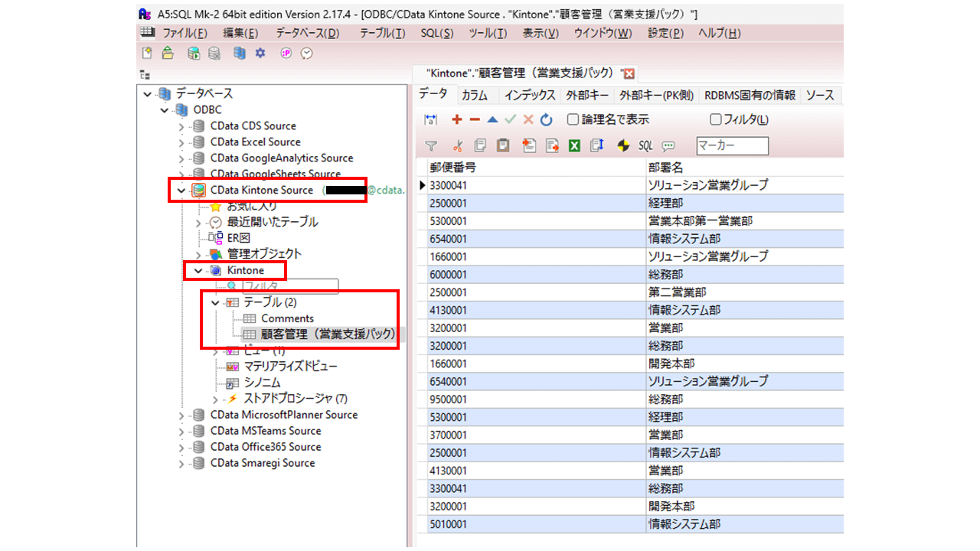Click the blue up triangle icon

(492, 119)
